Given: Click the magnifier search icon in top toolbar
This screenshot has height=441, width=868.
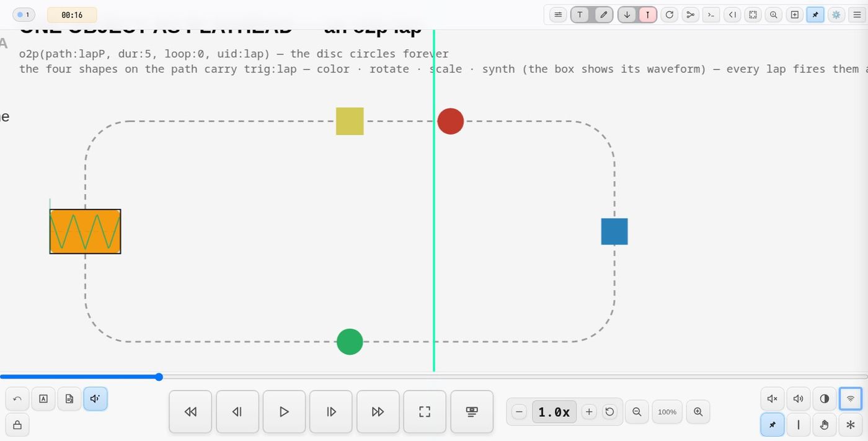Looking at the screenshot, I should 774,15.
